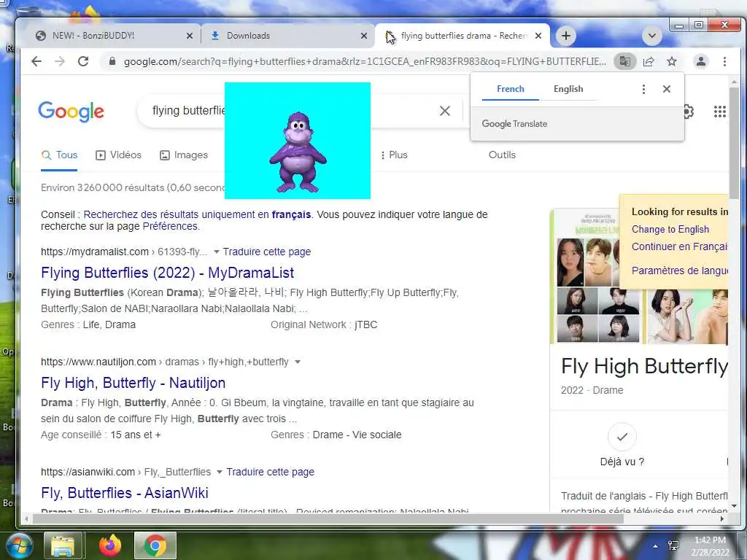Screen dimensions: 747x560
Task: Click the Fly High Butterfly panel title
Action: (x=644, y=366)
